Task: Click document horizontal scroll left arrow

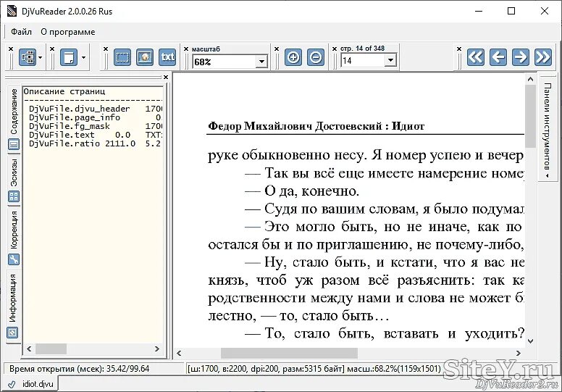Action: click(x=179, y=354)
